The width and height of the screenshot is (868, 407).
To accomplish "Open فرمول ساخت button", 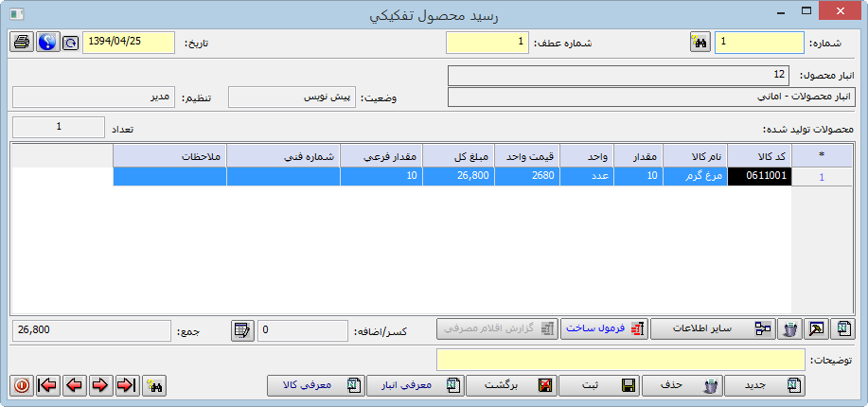I will [605, 328].
